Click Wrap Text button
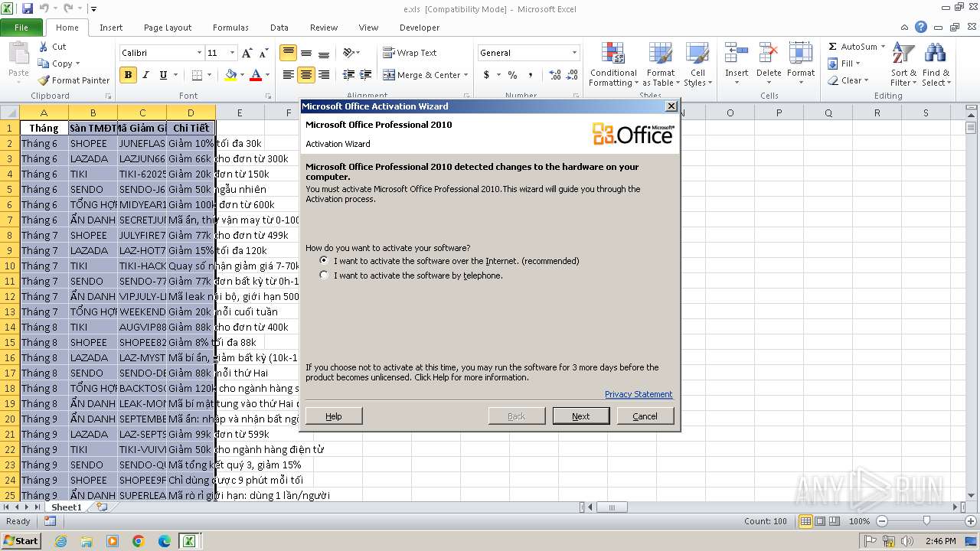This screenshot has height=551, width=980. [x=410, y=53]
